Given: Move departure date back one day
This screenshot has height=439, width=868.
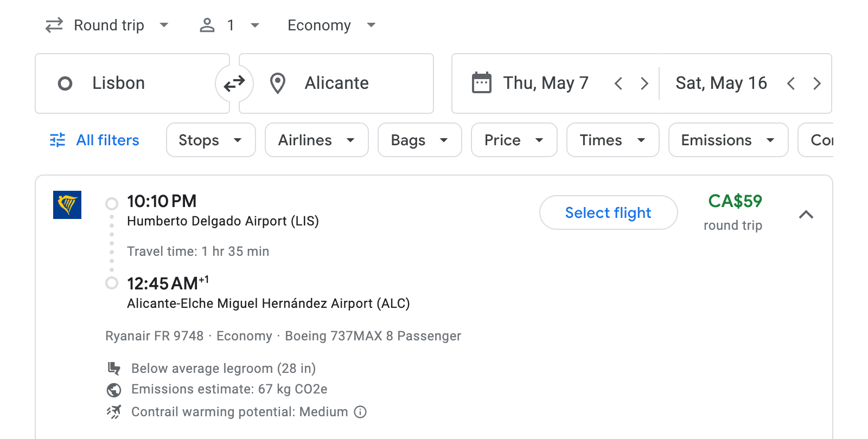Looking at the screenshot, I should (x=618, y=83).
